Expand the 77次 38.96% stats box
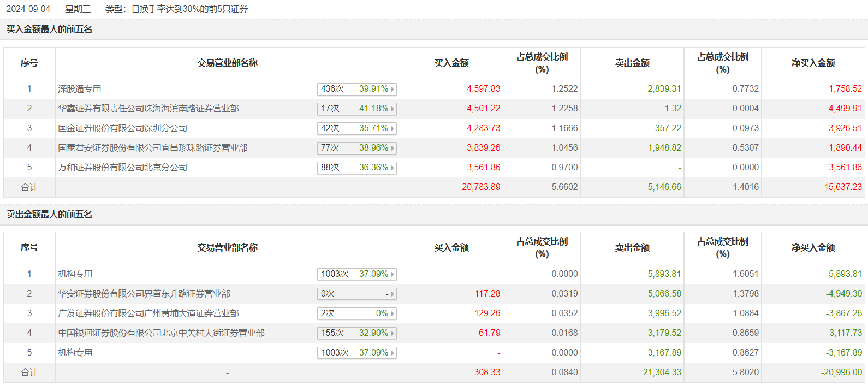The height and width of the screenshot is (385, 868). [356, 148]
